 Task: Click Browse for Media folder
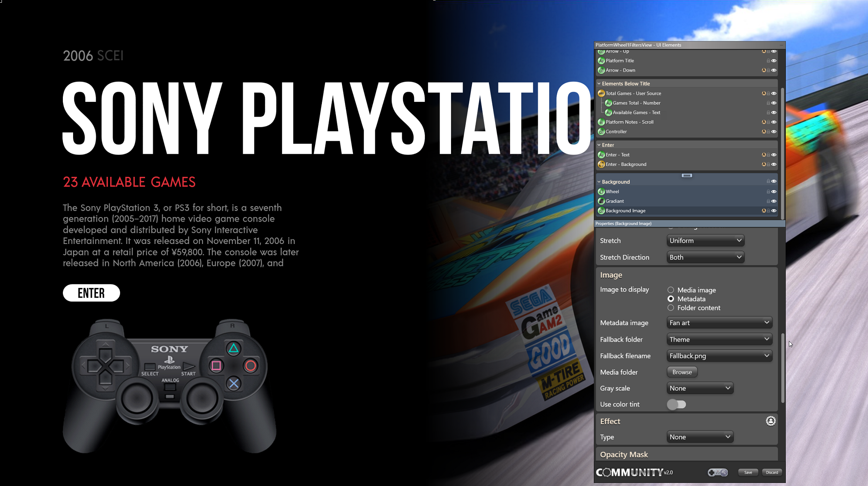[x=682, y=372]
